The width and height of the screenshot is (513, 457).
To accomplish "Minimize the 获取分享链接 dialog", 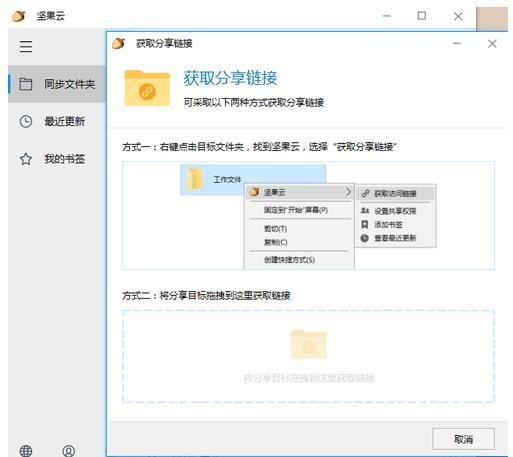I will coord(456,43).
